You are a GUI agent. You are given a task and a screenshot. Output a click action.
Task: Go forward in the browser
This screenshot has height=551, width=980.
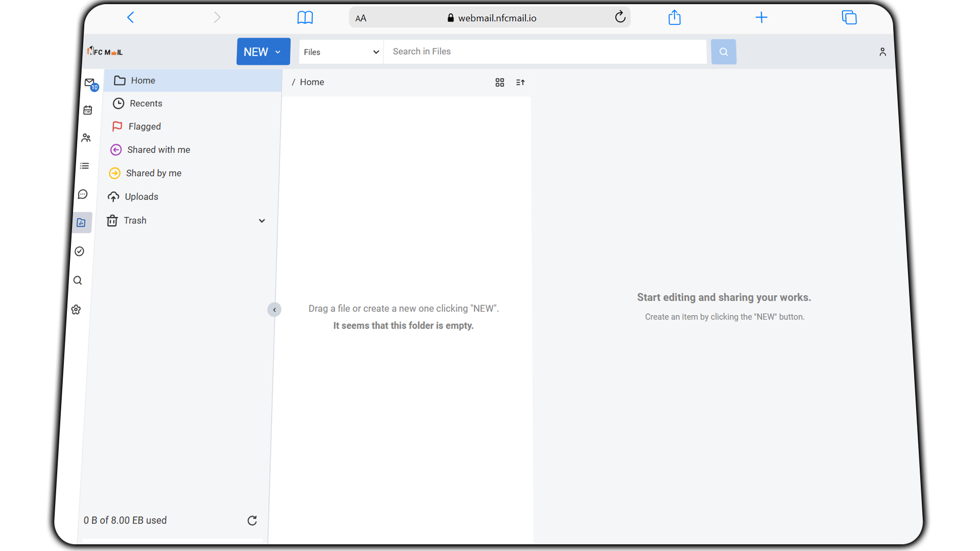point(217,17)
